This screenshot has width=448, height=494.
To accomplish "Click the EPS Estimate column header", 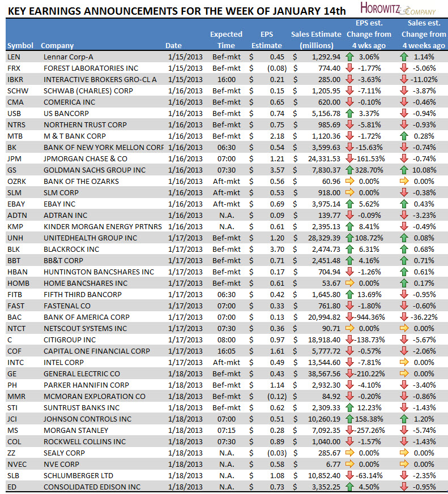I will point(267,40).
